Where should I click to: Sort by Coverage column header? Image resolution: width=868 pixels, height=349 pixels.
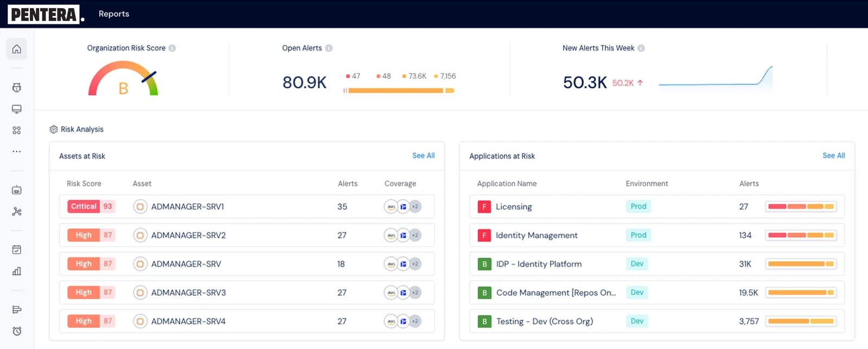tap(400, 184)
